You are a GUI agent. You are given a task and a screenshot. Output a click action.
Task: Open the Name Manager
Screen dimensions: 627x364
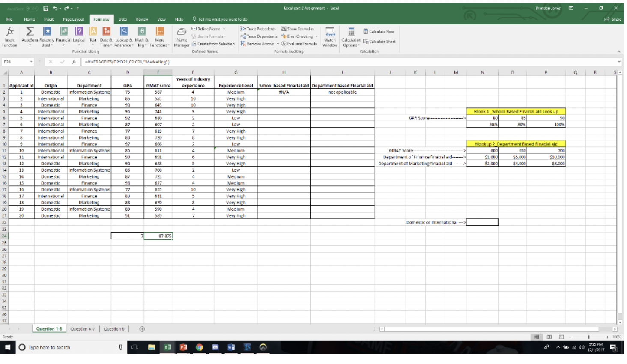click(181, 38)
